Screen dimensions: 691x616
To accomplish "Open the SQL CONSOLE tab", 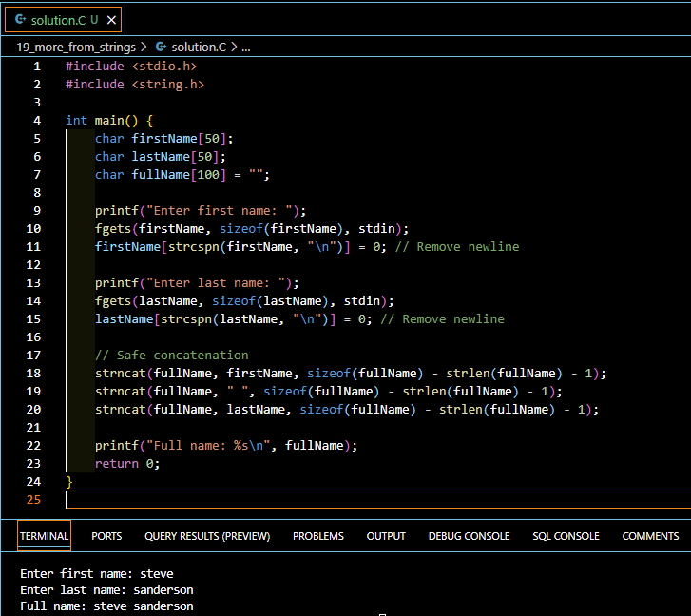I will click(566, 536).
